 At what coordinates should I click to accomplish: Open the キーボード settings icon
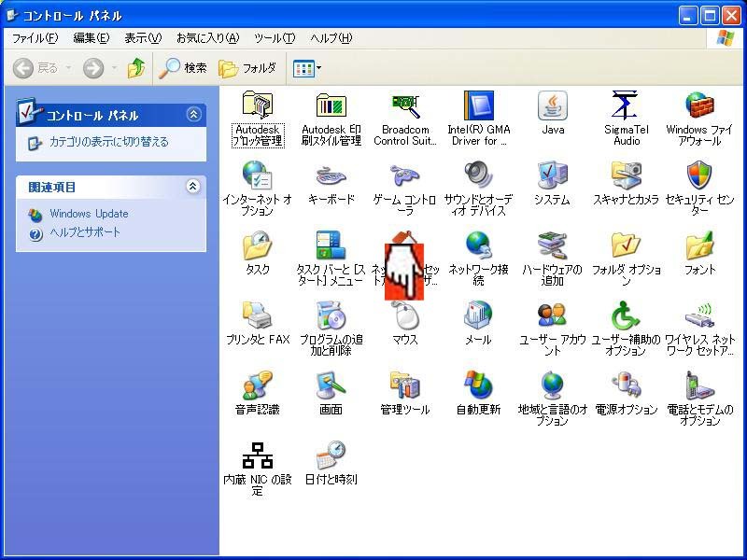[x=331, y=176]
